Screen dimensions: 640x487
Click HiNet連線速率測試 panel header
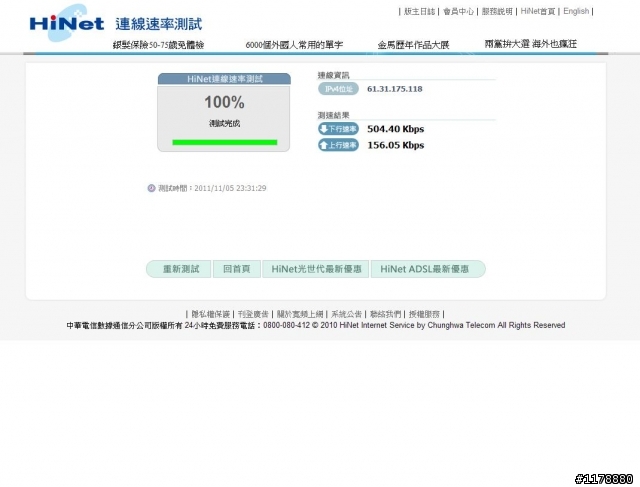[224, 79]
